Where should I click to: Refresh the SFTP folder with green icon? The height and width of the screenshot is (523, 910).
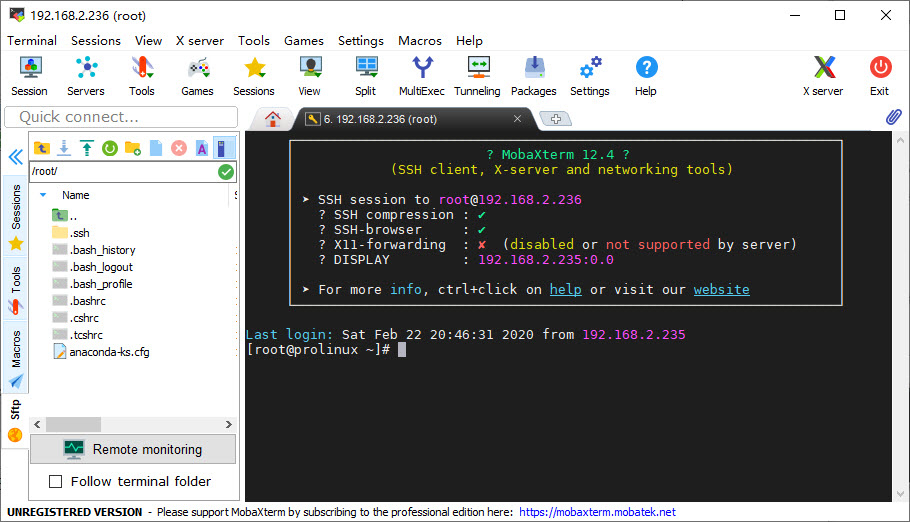[109, 148]
